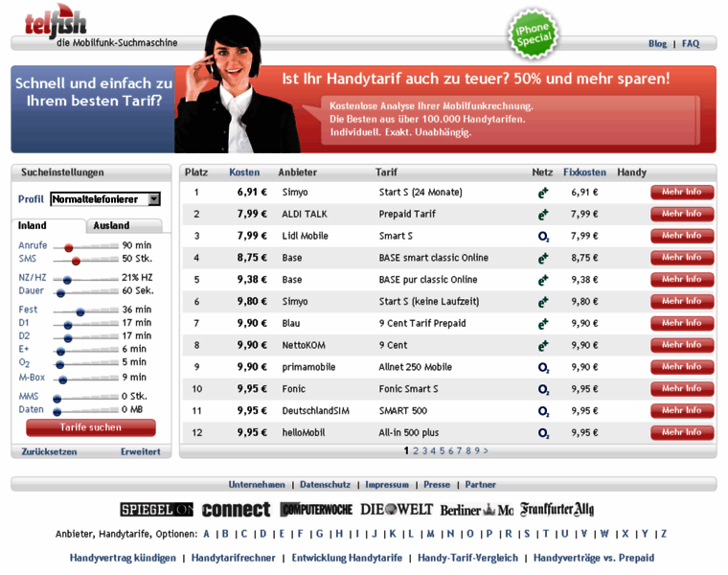Click Mehr Info for Simyo Start S (24 Monate)
The width and height of the screenshot is (728, 575).
[682, 193]
